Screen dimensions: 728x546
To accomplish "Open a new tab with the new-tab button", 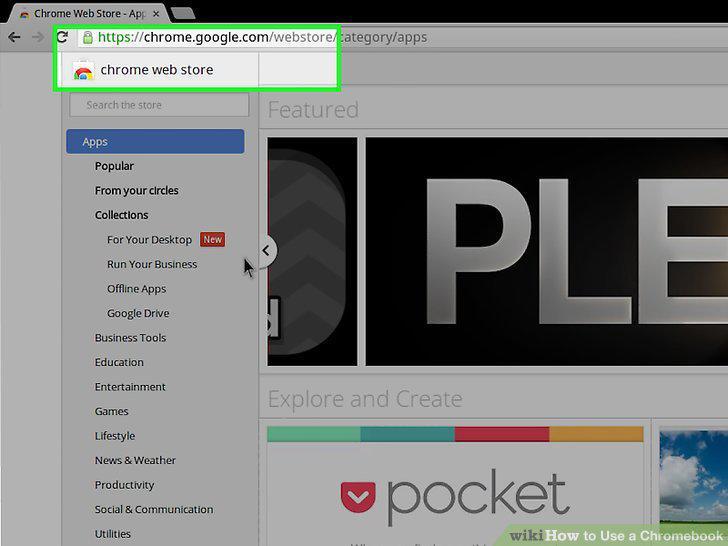I will point(183,14).
